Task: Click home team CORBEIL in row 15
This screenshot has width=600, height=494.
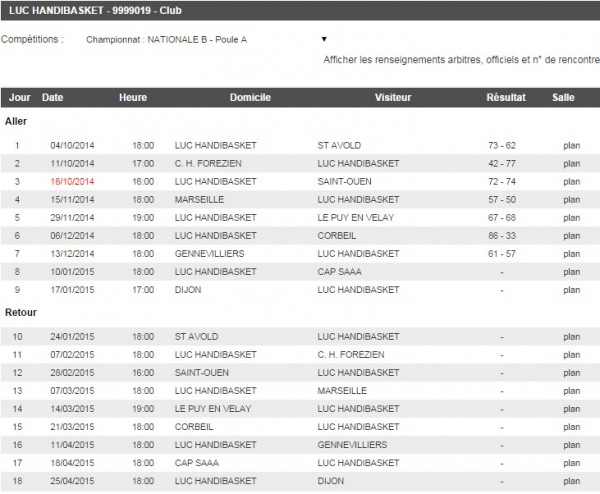Action: (x=194, y=427)
